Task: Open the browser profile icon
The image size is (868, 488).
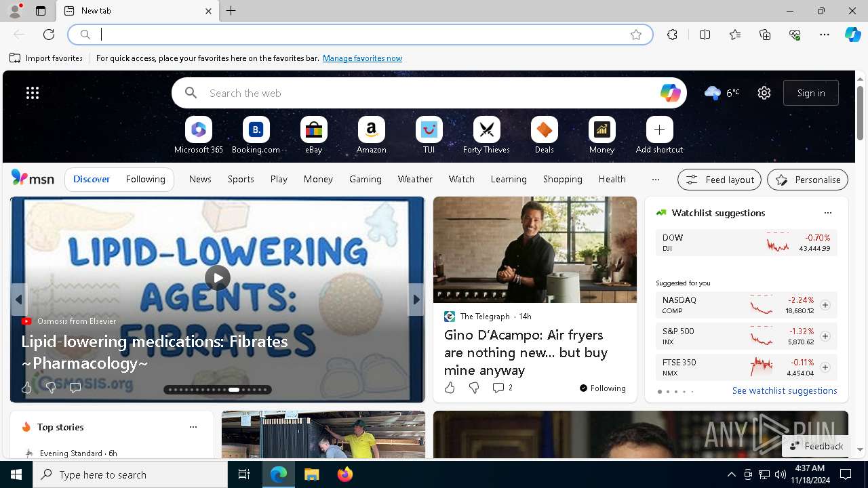Action: point(14,10)
